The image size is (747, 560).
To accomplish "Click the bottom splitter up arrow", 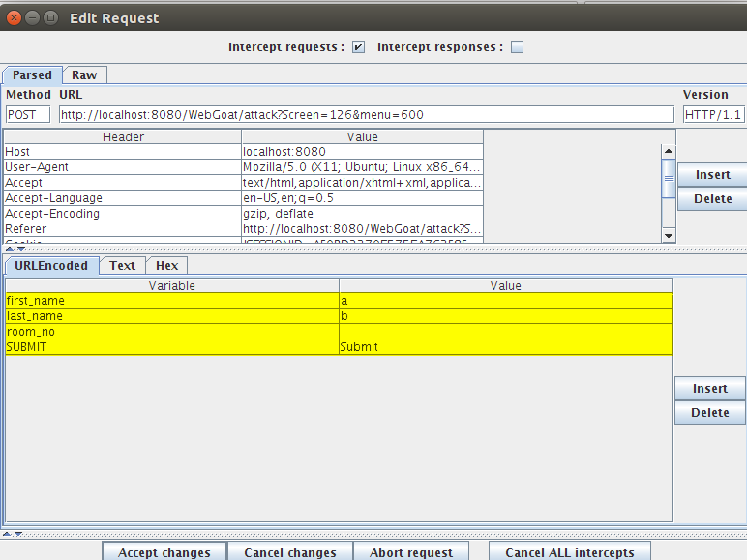I will (7, 534).
